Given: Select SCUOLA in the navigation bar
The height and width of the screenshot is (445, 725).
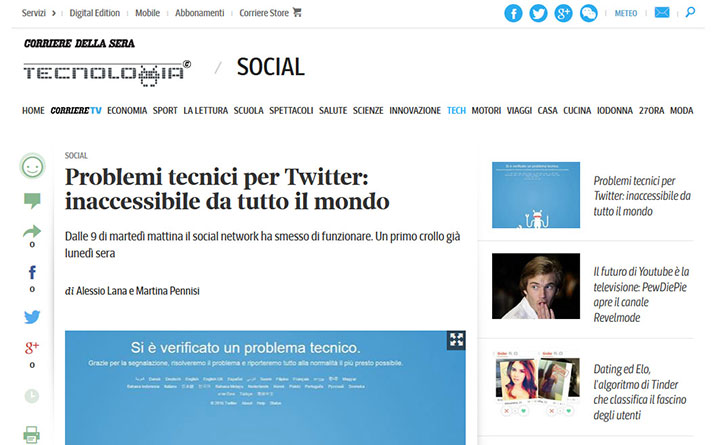Looking at the screenshot, I should coord(248,111).
